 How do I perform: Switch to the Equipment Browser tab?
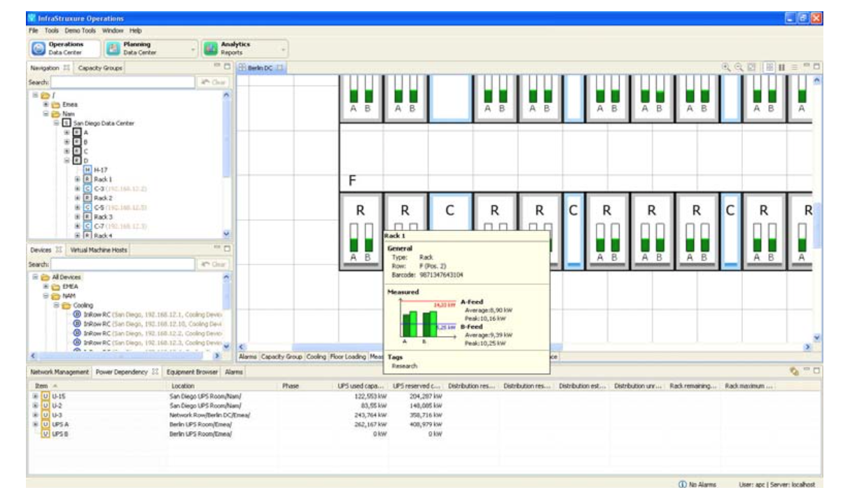point(193,372)
